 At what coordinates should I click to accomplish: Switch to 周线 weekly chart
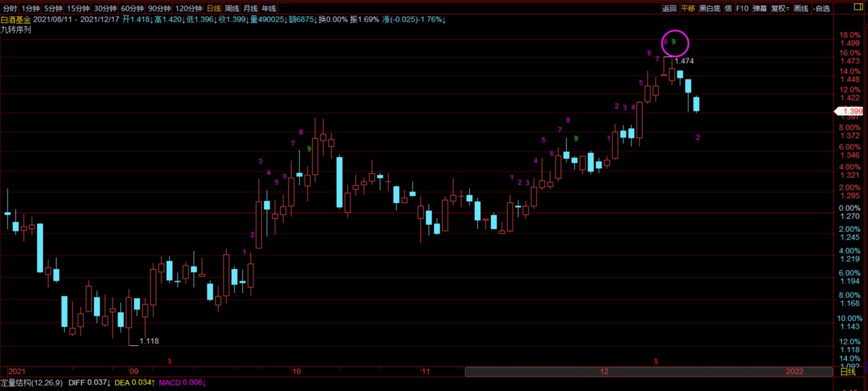tap(232, 9)
